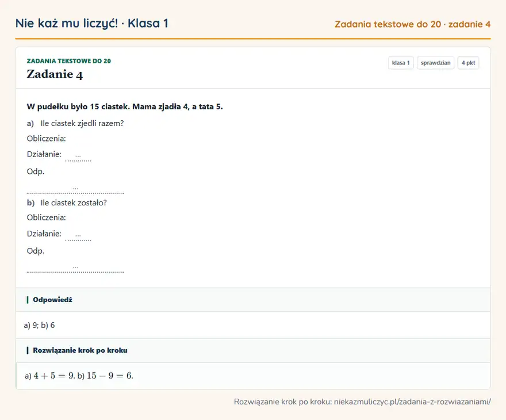Screen dimensions: 506x420
Task: Click the green 'ZADANIA TEKSTOWE DO 20' label
Action: 69,61
